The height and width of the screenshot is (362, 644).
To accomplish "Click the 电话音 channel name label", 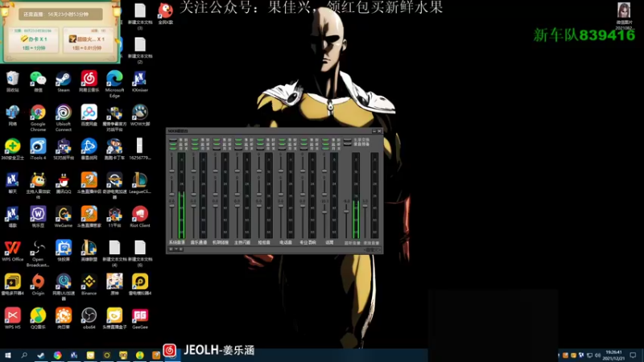I will (286, 243).
